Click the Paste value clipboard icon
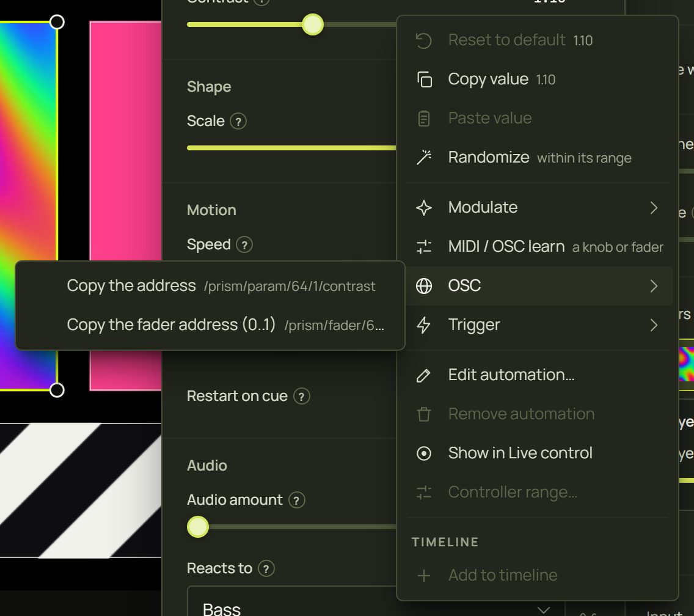 (x=423, y=118)
